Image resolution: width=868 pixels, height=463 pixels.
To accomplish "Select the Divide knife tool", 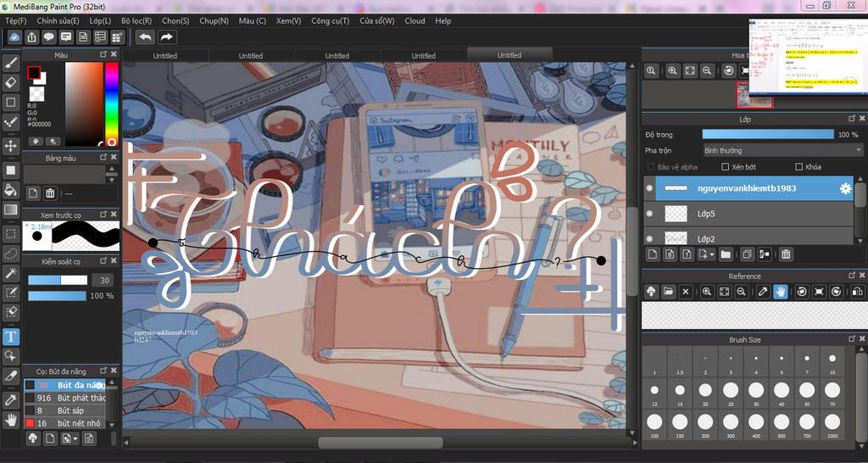I will coord(10,376).
